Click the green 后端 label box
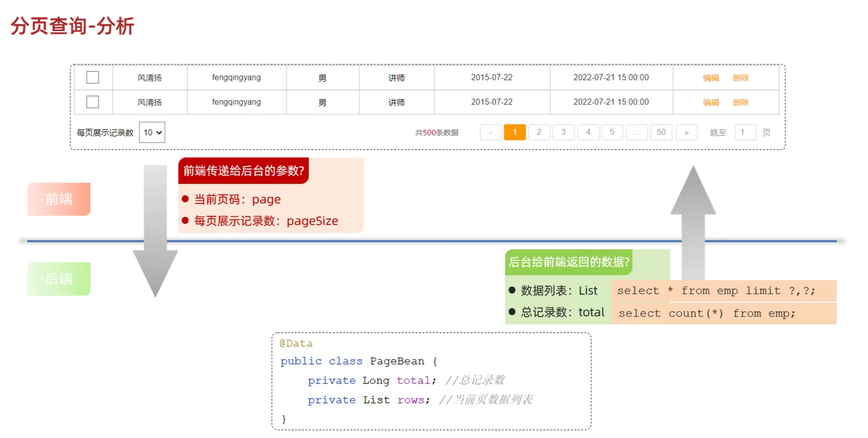This screenshot has width=868, height=438. 59,279
